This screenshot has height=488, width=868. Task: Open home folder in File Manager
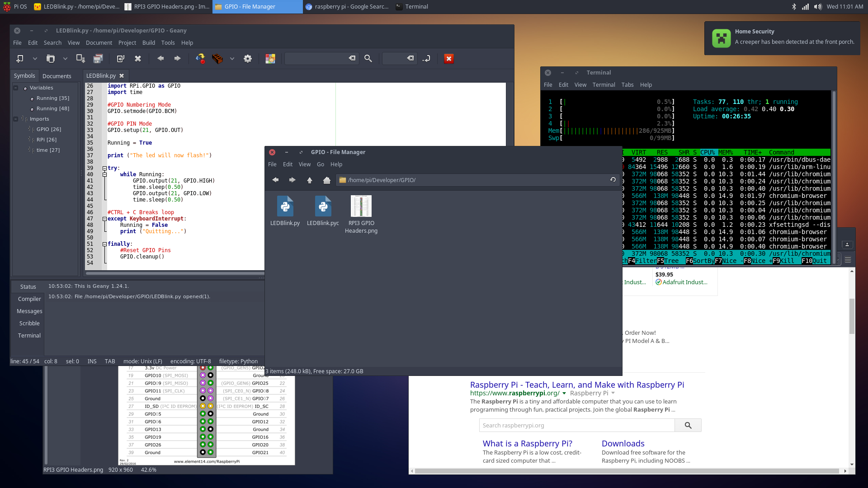[327, 180]
